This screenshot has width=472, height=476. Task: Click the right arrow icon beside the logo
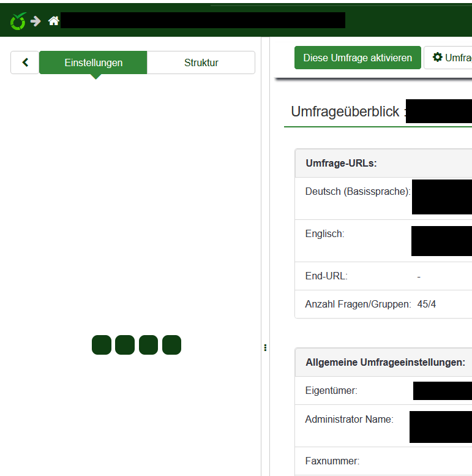36,21
